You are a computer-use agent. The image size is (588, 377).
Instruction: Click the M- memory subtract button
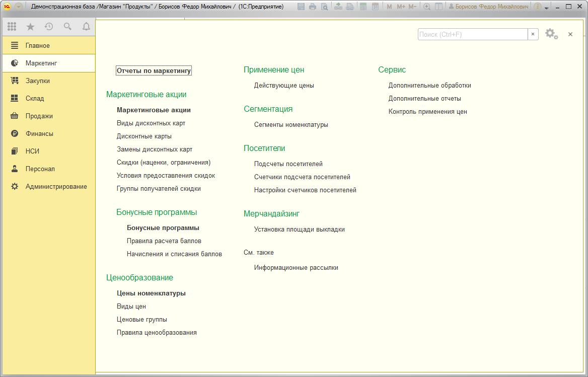[412, 7]
